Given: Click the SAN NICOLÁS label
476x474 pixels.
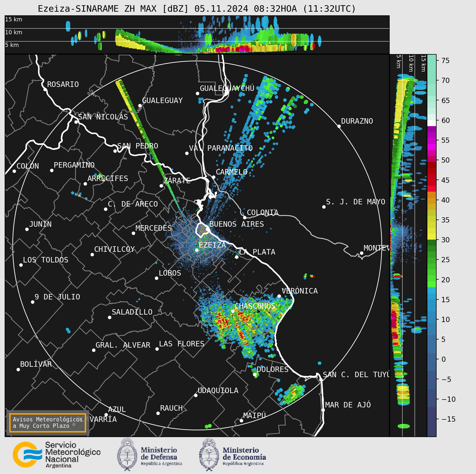Looking at the screenshot, I should 103,117.
